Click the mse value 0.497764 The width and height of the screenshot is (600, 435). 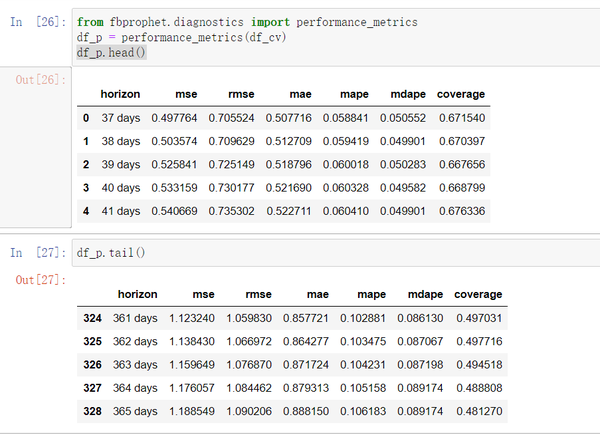(x=174, y=118)
